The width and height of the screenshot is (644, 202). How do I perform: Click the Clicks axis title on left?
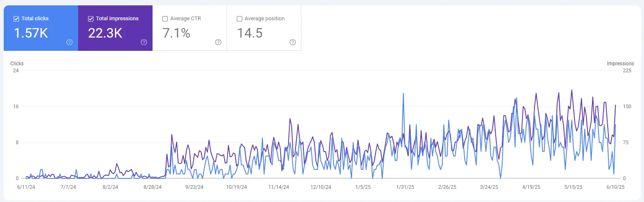click(x=17, y=64)
